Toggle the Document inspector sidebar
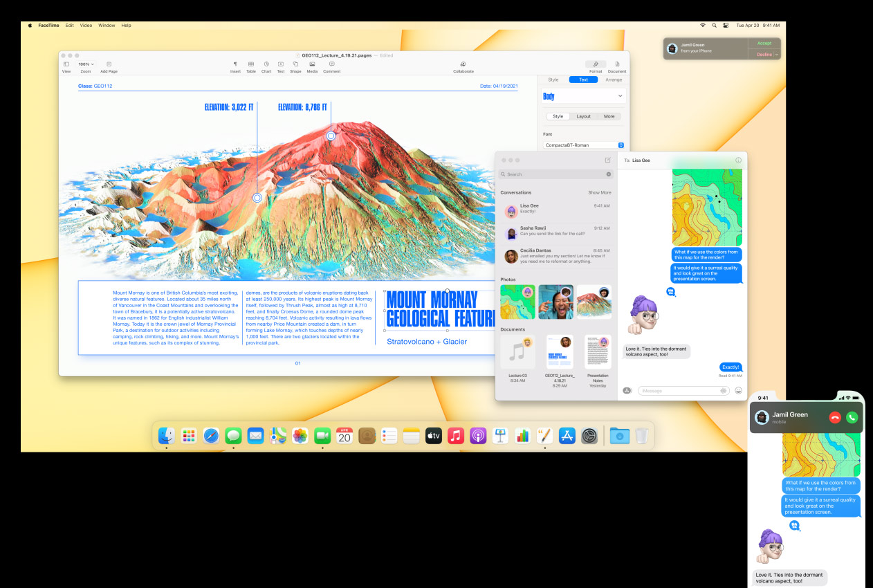 coord(617,64)
